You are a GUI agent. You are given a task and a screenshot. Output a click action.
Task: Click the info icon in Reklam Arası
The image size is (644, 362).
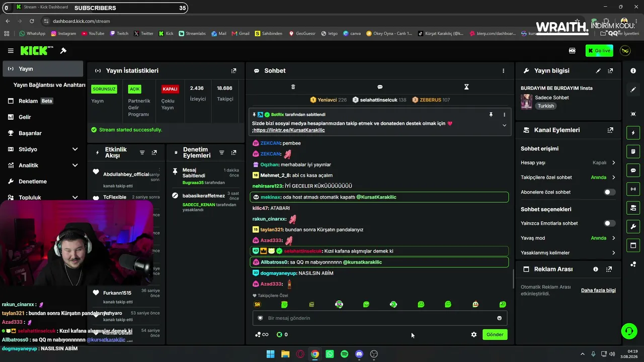596,269
